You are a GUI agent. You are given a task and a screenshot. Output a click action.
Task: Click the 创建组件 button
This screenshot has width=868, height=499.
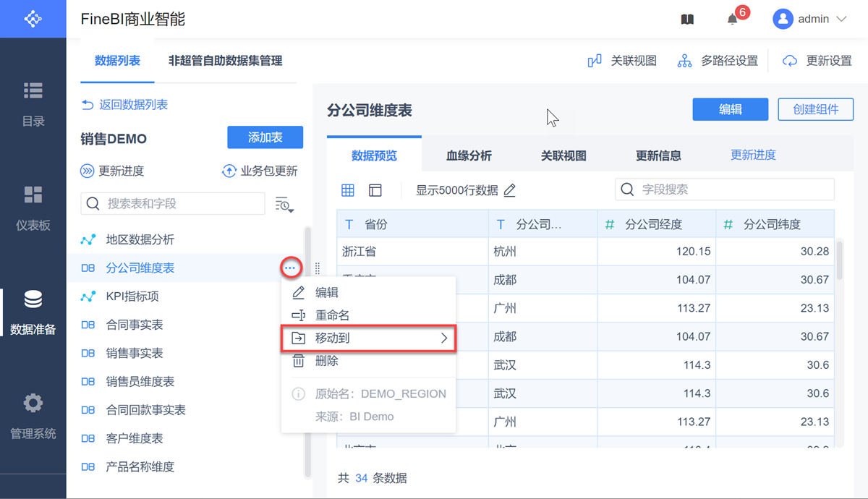[x=815, y=109]
